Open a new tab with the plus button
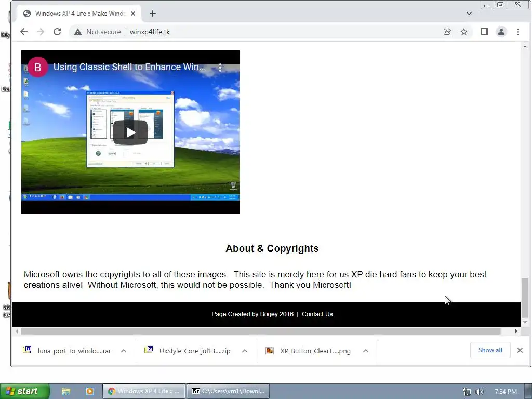 153,14
